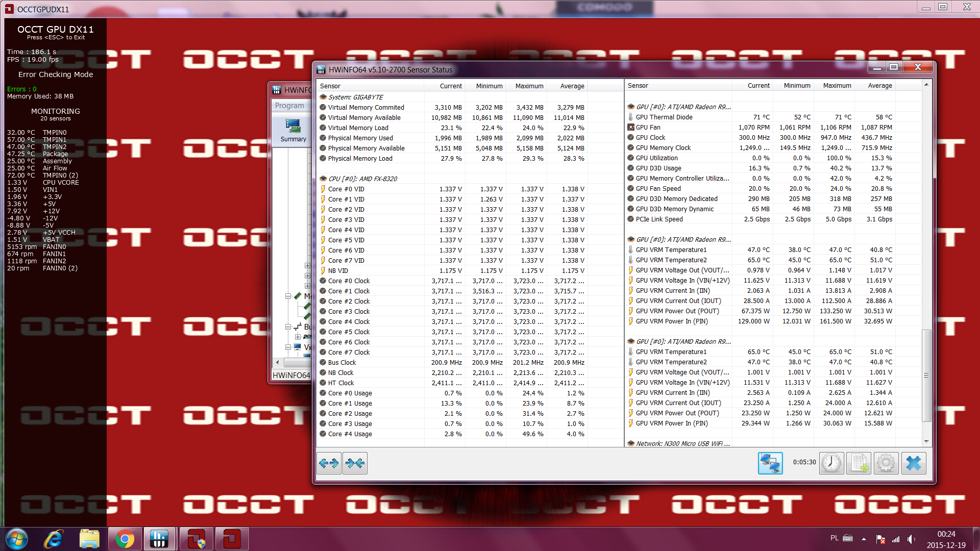Select the GPU Memory Clock row
The width and height of the screenshot is (980, 551).
(x=761, y=148)
